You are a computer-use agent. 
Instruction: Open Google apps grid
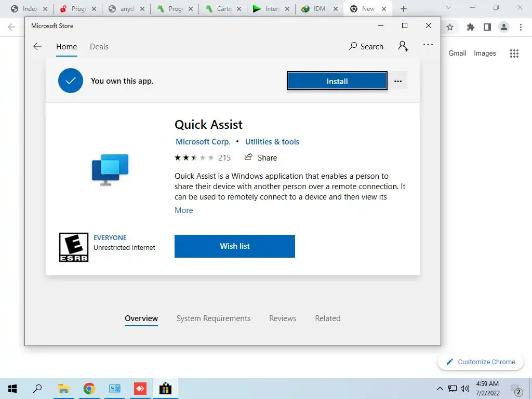pyautogui.click(x=514, y=54)
